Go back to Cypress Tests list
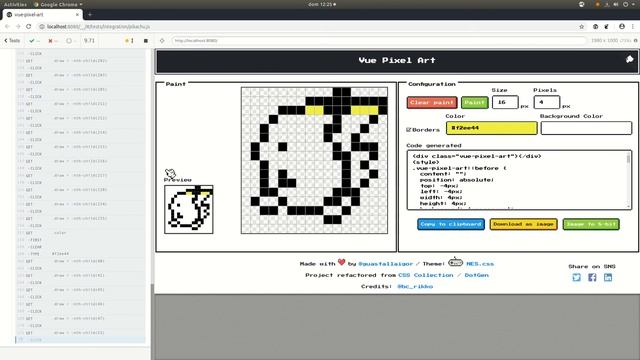This screenshot has height=360, width=640. point(12,40)
